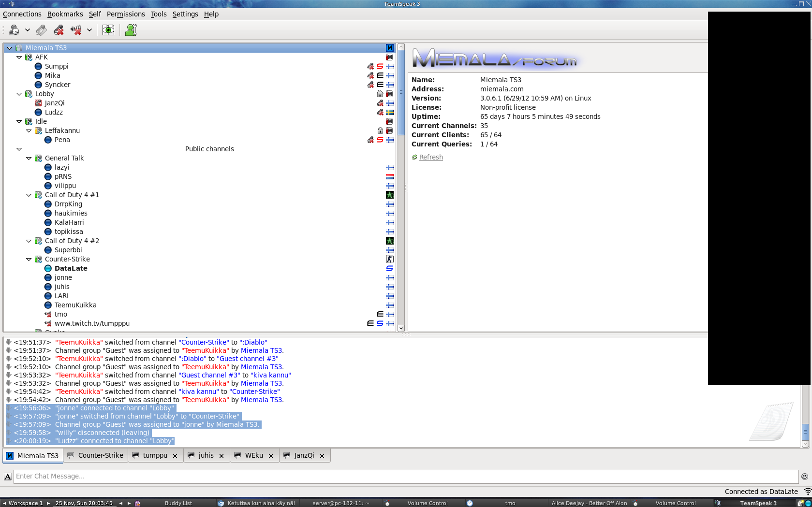This screenshot has width=812, height=507.
Task: Open the Connections menu
Action: (x=22, y=14)
